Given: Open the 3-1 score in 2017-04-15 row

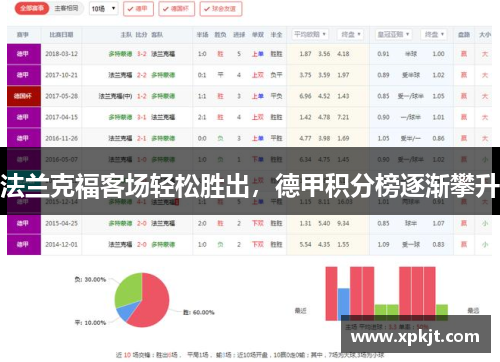Looking at the screenshot, I should pos(142,117).
